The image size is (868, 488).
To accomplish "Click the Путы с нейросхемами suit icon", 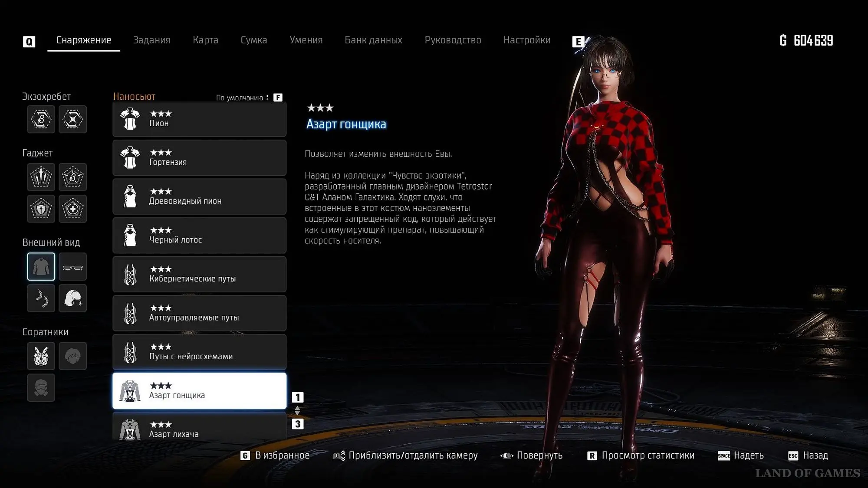I will click(130, 352).
